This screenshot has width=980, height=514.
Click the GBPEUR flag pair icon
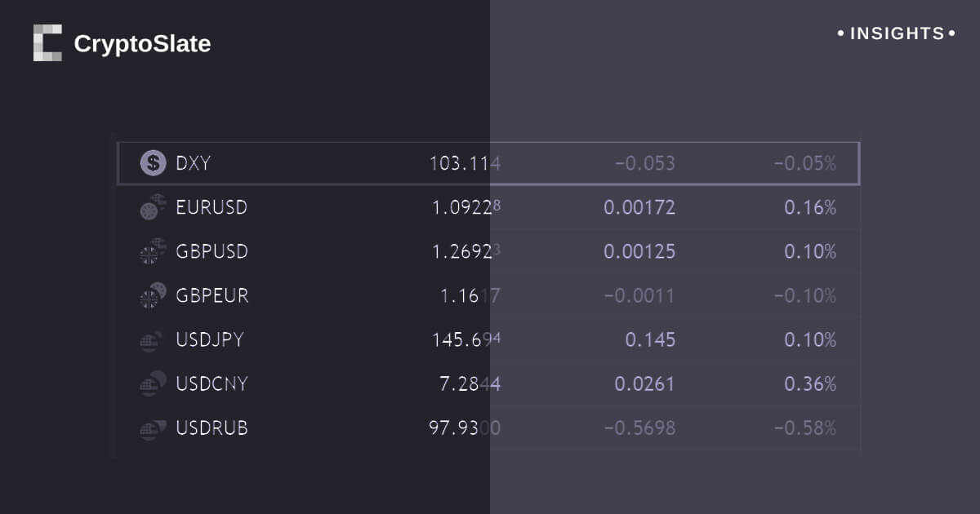pyautogui.click(x=153, y=295)
